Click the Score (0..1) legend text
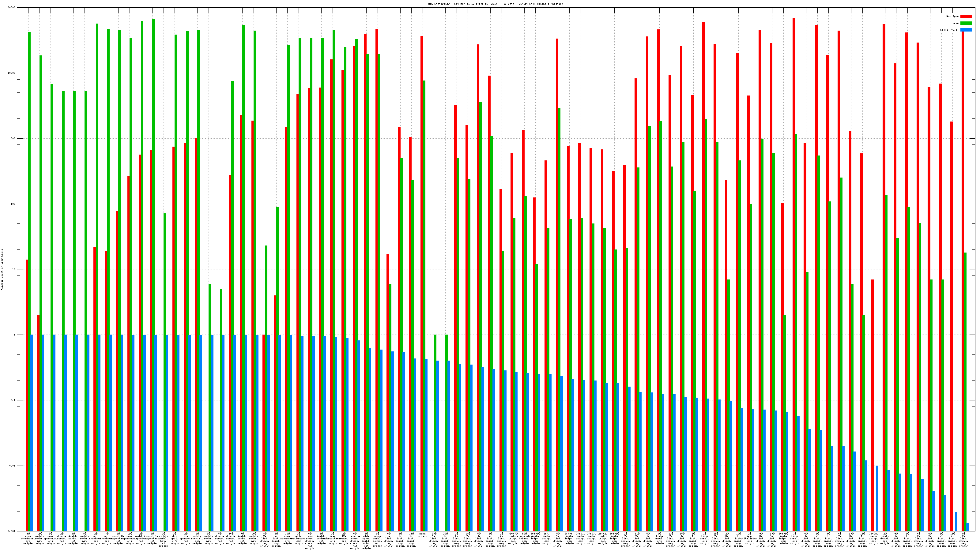980x551 pixels. pos(949,30)
